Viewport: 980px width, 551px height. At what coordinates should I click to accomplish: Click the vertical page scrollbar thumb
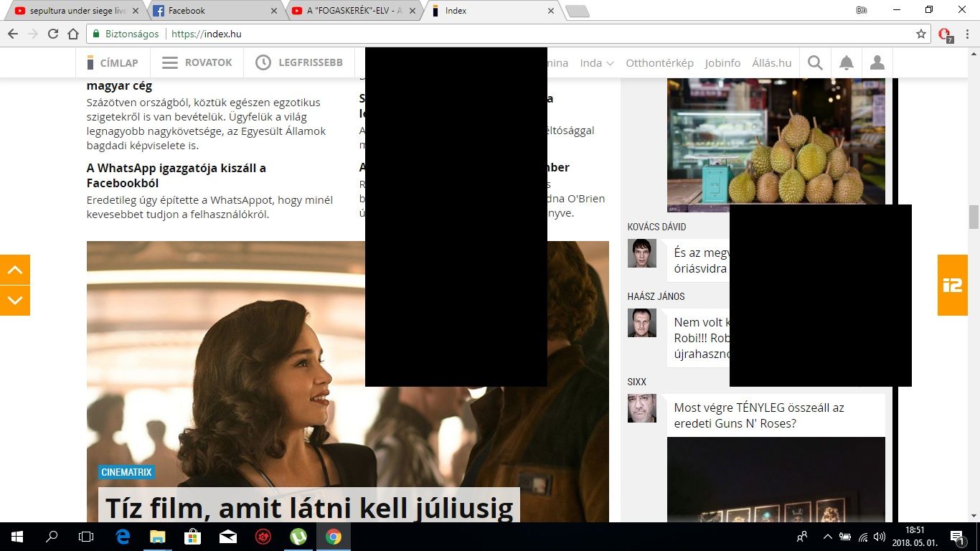point(974,217)
